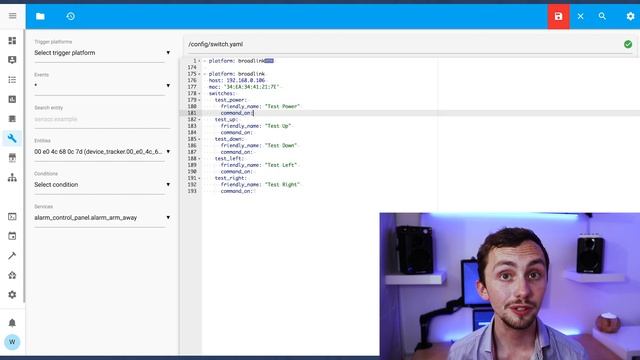The width and height of the screenshot is (640, 360).
Task: Collapse test_right fold at line 191
Action: point(200,178)
